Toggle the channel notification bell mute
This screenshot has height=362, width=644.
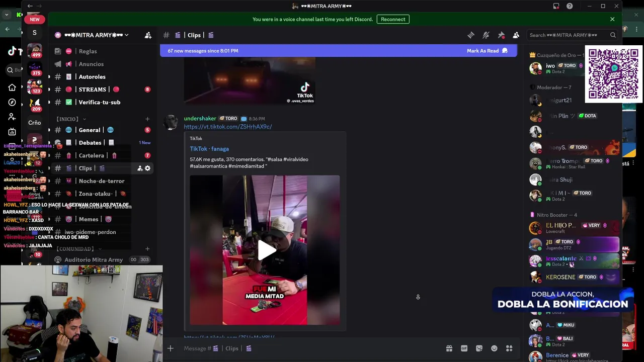pos(486,35)
